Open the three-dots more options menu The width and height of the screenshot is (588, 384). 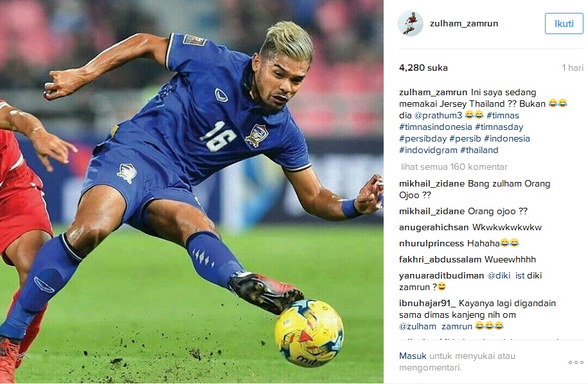pos(576,362)
